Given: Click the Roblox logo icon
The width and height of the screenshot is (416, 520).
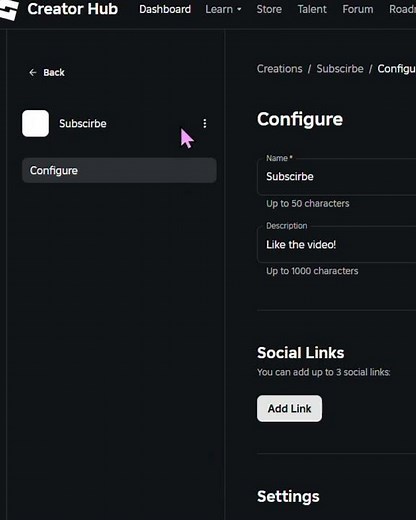Looking at the screenshot, I should pos(8,9).
